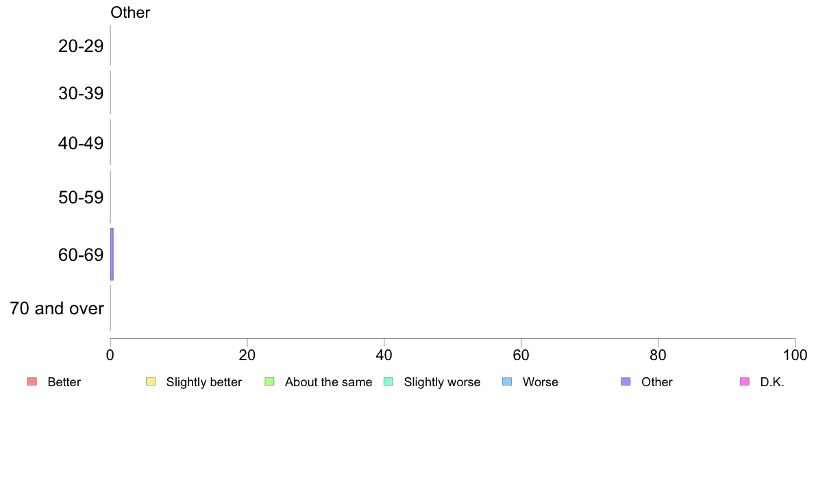Click the blue Worse legend swatch
The width and height of the screenshot is (814, 504).
point(507,381)
